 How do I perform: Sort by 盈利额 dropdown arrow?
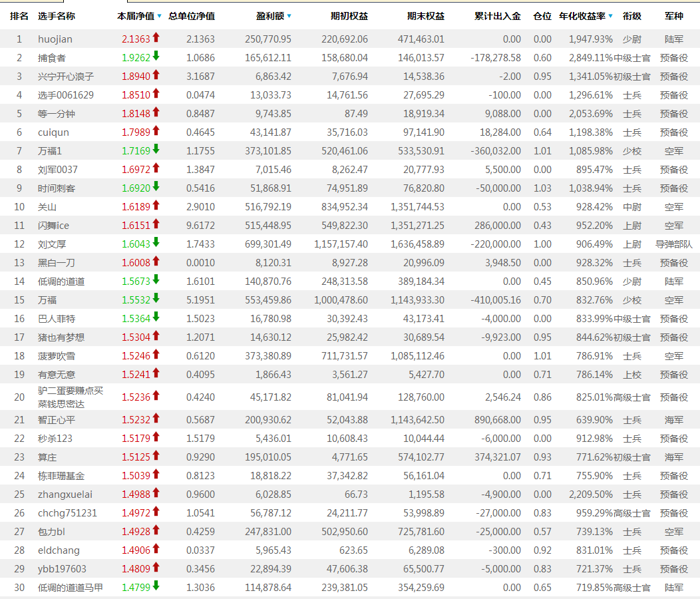(x=289, y=17)
